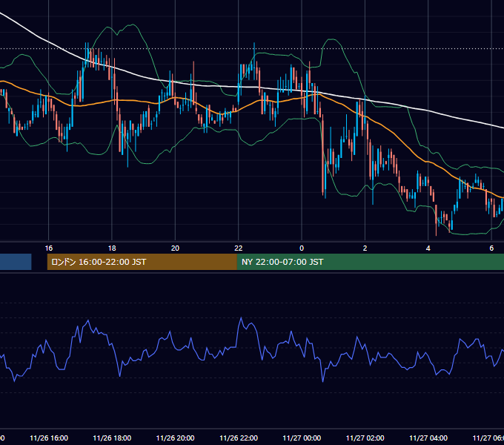Screen dimensions: 504x445
Task: Click the blue session bar left of ロンドン
Action: coord(16,262)
